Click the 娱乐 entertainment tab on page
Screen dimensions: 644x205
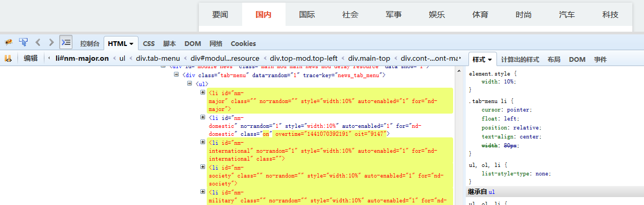[437, 14]
